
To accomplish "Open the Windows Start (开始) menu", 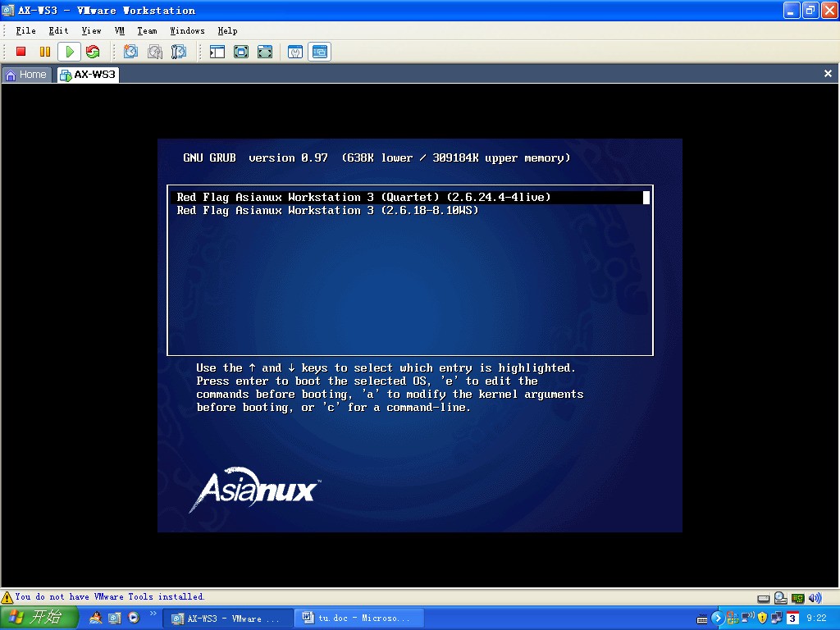I will coord(39,618).
